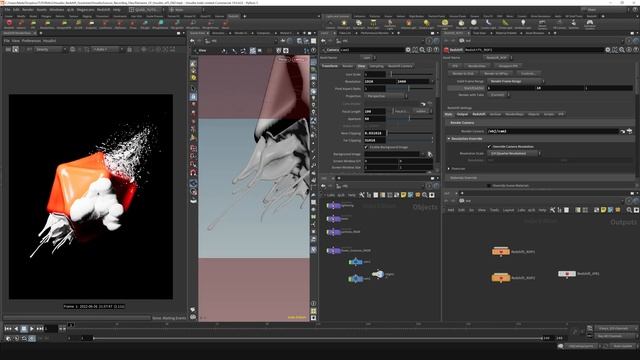Jump to first frame on playbar

pyautogui.click(x=8, y=329)
